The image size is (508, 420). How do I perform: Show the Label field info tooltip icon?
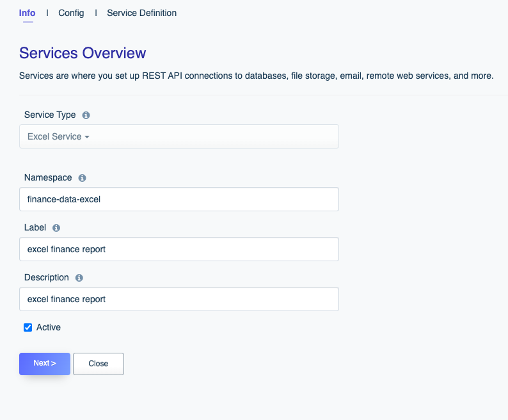[x=56, y=228]
